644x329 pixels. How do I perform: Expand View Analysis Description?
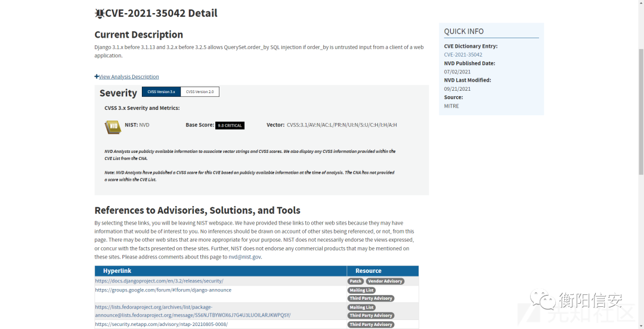pos(126,76)
